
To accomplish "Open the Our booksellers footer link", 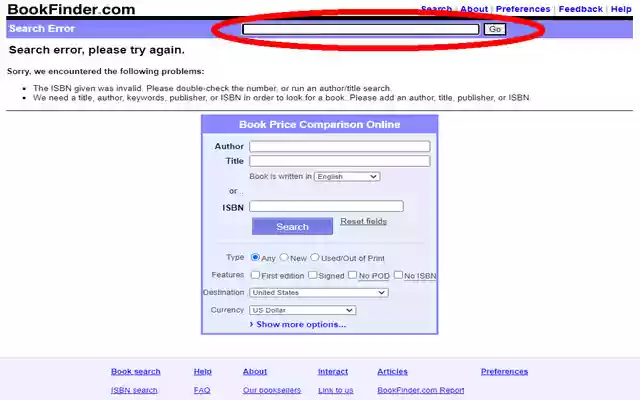I will (271, 390).
